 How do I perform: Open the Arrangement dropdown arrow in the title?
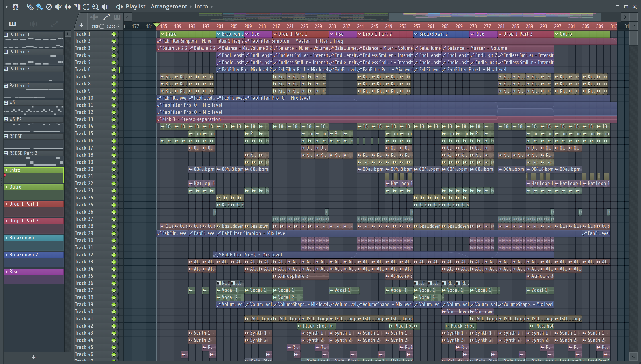pyautogui.click(x=191, y=7)
